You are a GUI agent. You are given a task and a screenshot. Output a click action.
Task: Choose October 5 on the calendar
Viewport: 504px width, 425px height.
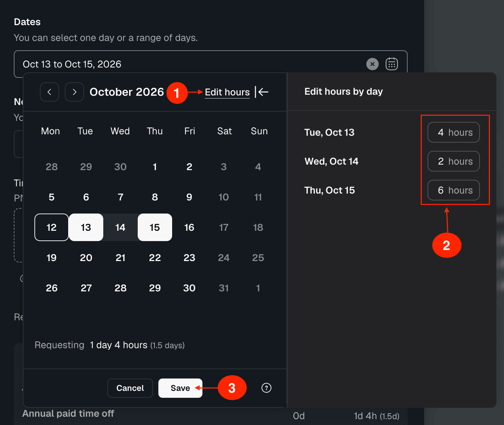[x=52, y=197]
